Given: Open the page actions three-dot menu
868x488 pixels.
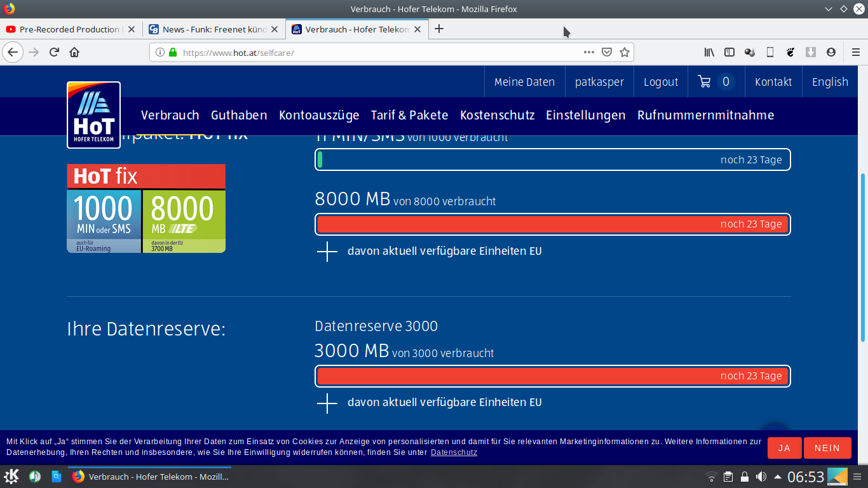Looking at the screenshot, I should pos(589,52).
